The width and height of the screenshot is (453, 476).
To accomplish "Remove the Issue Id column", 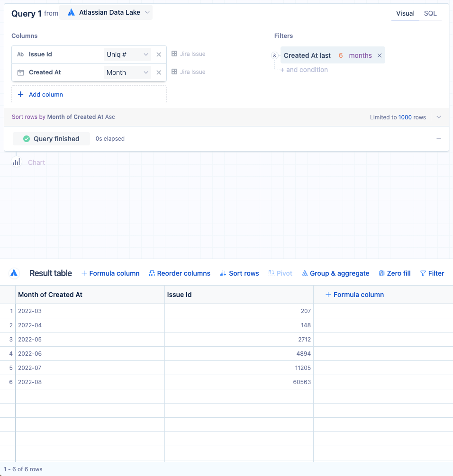I will [158, 54].
